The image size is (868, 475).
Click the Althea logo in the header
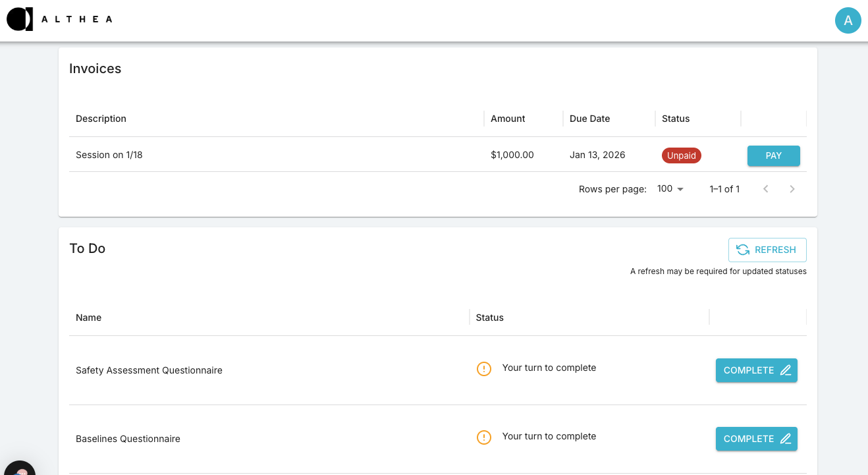(x=59, y=19)
